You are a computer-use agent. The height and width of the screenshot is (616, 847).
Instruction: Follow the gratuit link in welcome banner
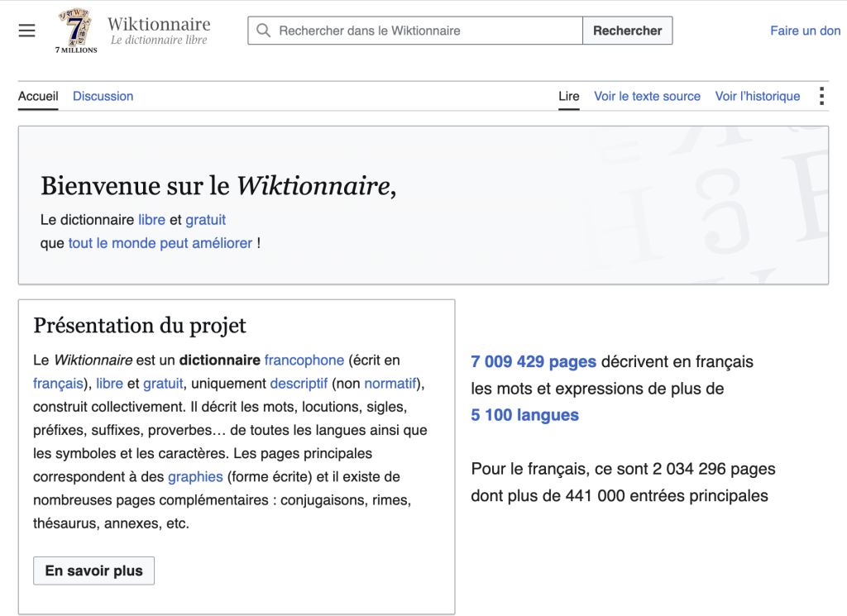coord(206,220)
